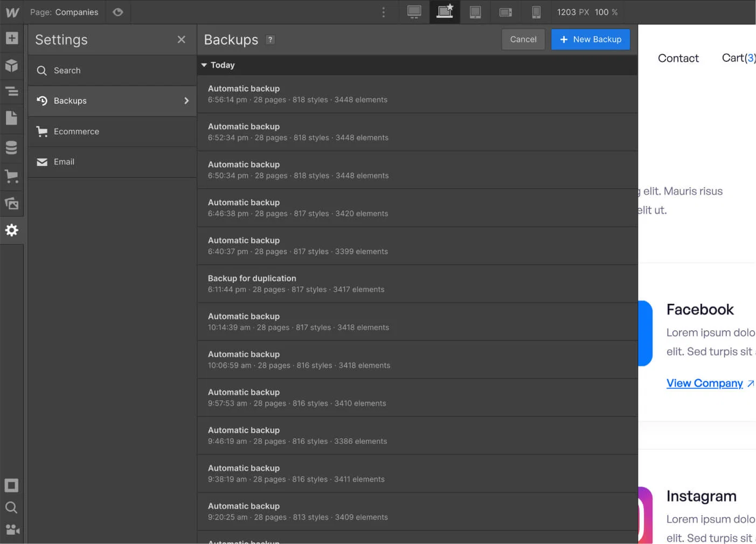Select Ecommerce in the Settings sidebar
The image size is (756, 544).
coord(76,131)
